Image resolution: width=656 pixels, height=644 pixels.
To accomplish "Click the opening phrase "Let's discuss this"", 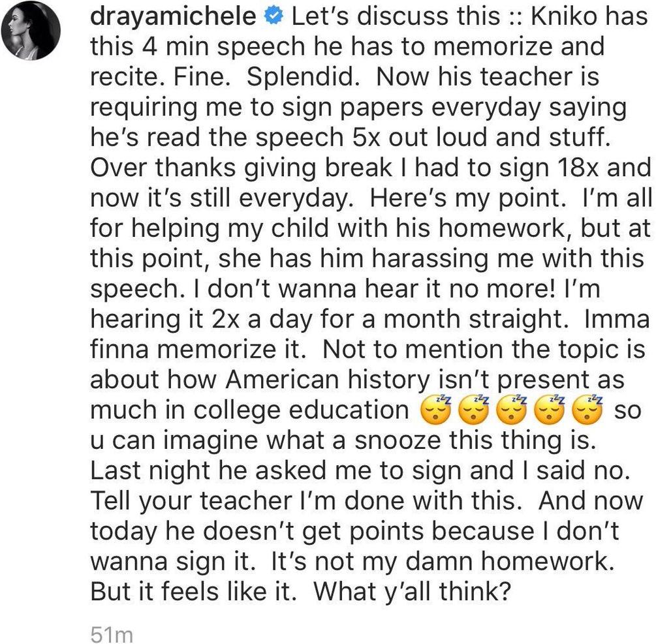I will point(396,16).
